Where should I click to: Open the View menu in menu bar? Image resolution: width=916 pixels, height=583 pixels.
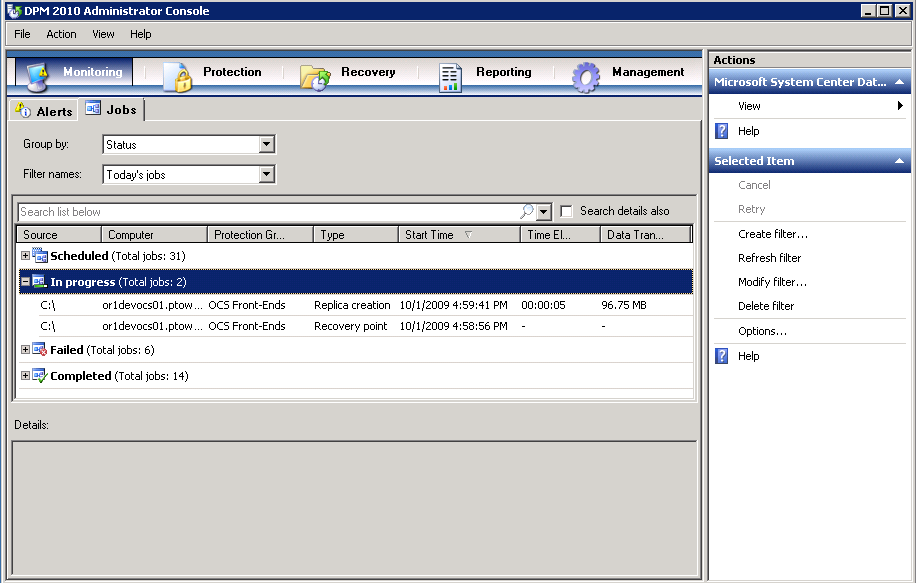coord(103,34)
